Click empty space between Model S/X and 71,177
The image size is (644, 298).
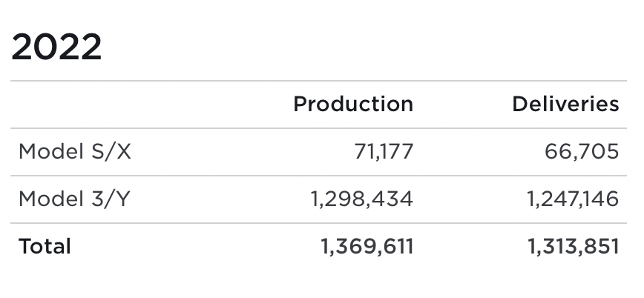tap(243, 151)
